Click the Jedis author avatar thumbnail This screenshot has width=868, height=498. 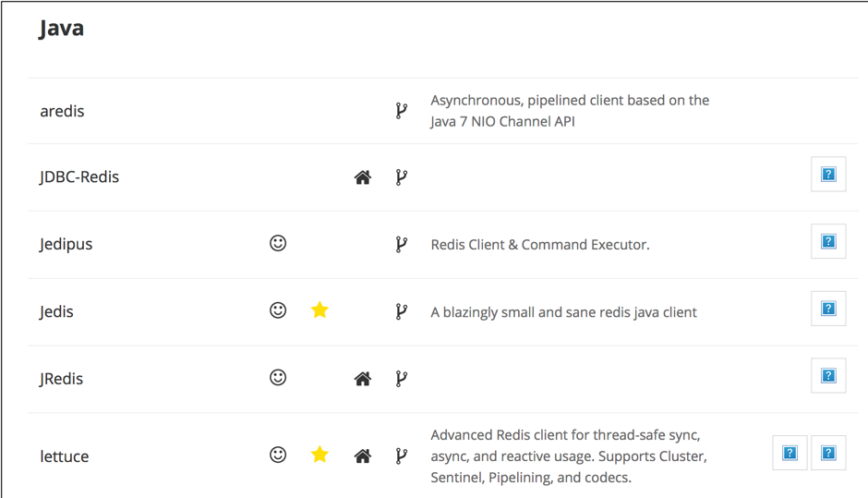[x=828, y=310]
